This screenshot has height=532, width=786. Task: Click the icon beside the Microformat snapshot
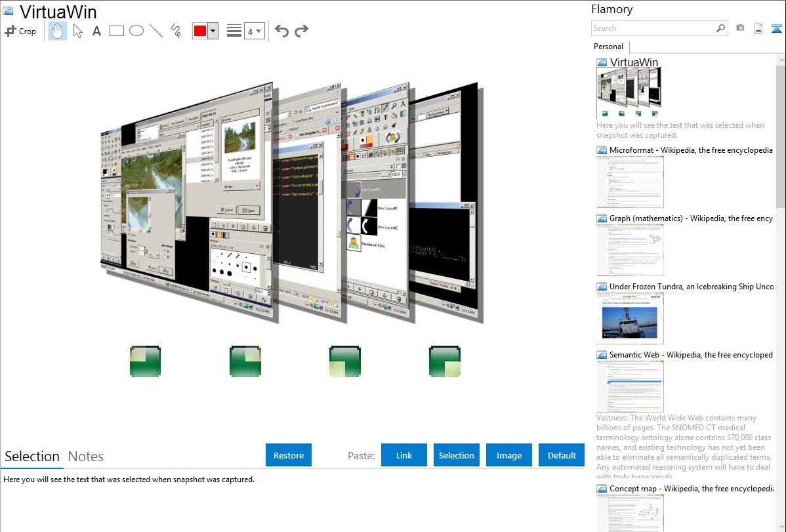coord(602,150)
